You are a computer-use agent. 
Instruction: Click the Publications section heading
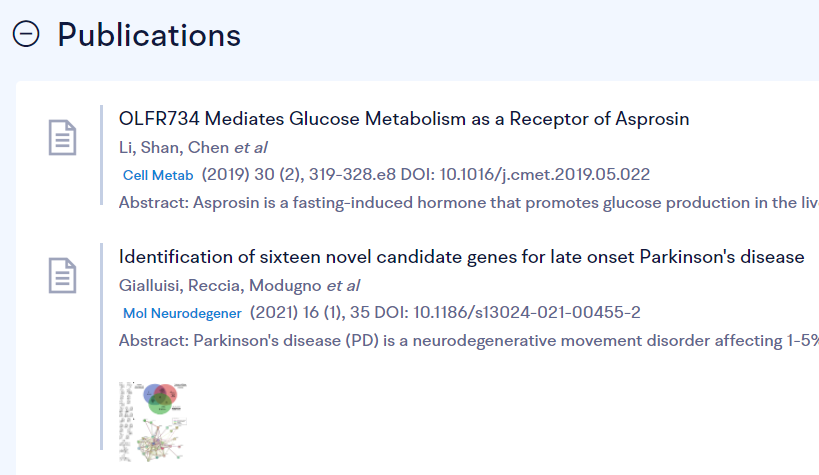point(149,35)
